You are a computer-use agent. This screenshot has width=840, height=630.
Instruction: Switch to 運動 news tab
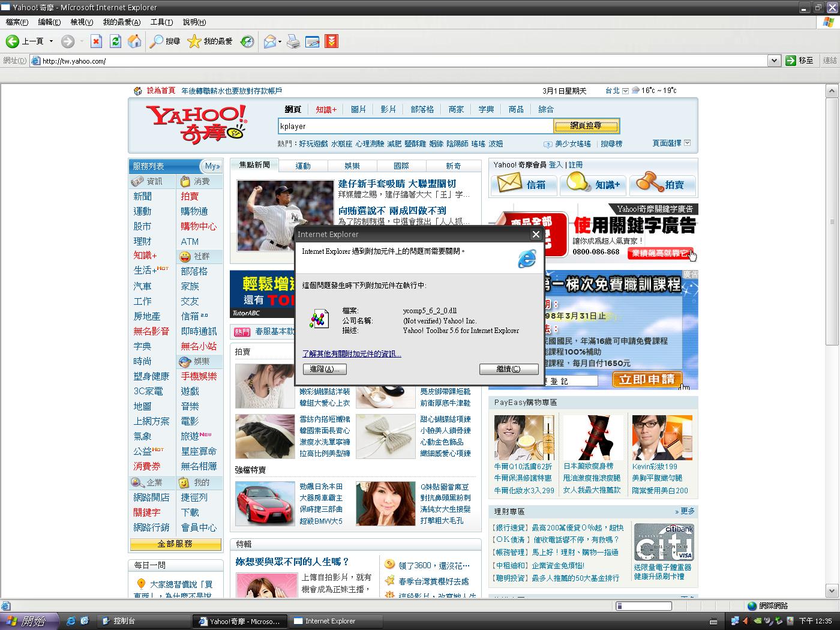pos(303,166)
